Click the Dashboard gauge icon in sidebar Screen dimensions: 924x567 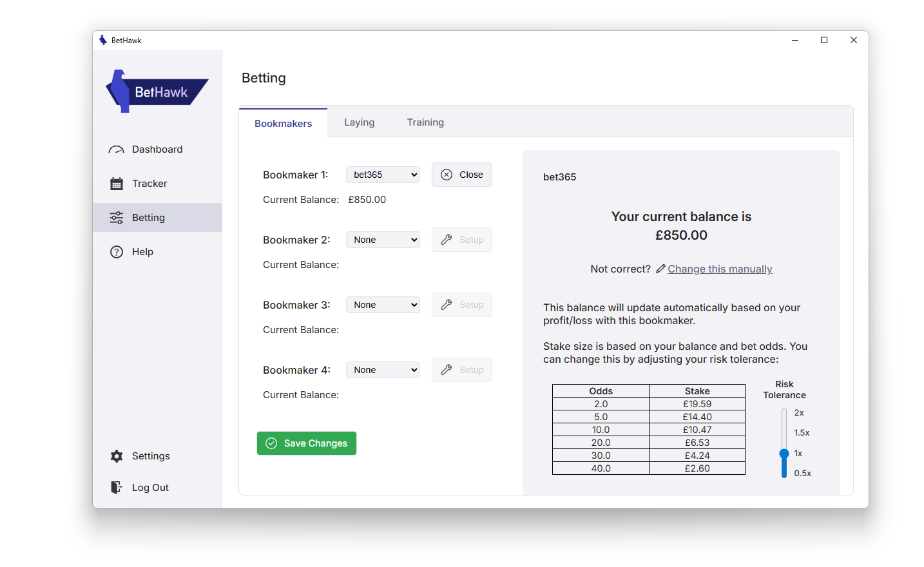click(x=116, y=149)
